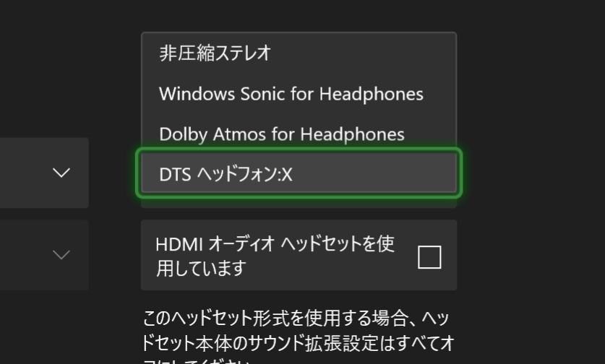
Task: Dismiss popup via dark area above the list
Action: pos(299,15)
